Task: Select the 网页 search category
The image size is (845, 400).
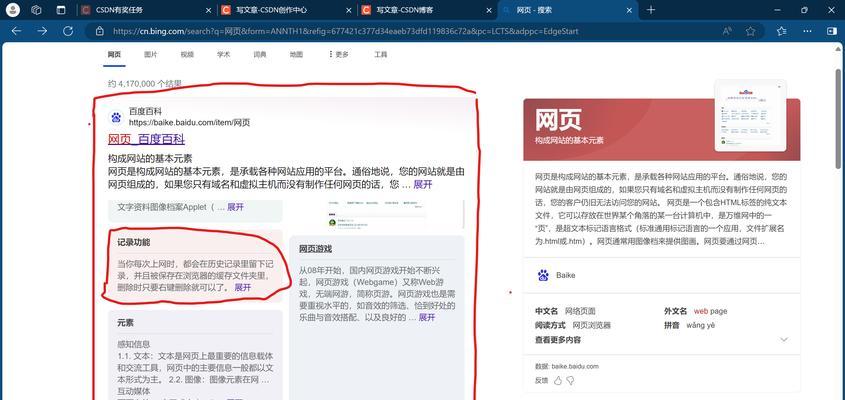Action: tap(114, 54)
